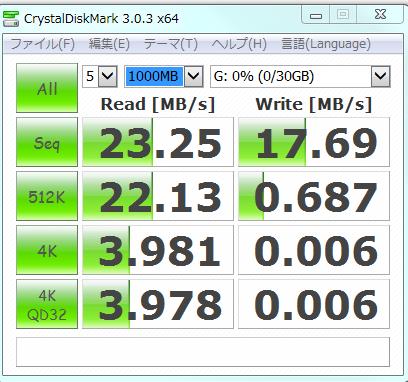
Task: Click the 512K write value 0.687
Action: pyautogui.click(x=314, y=196)
